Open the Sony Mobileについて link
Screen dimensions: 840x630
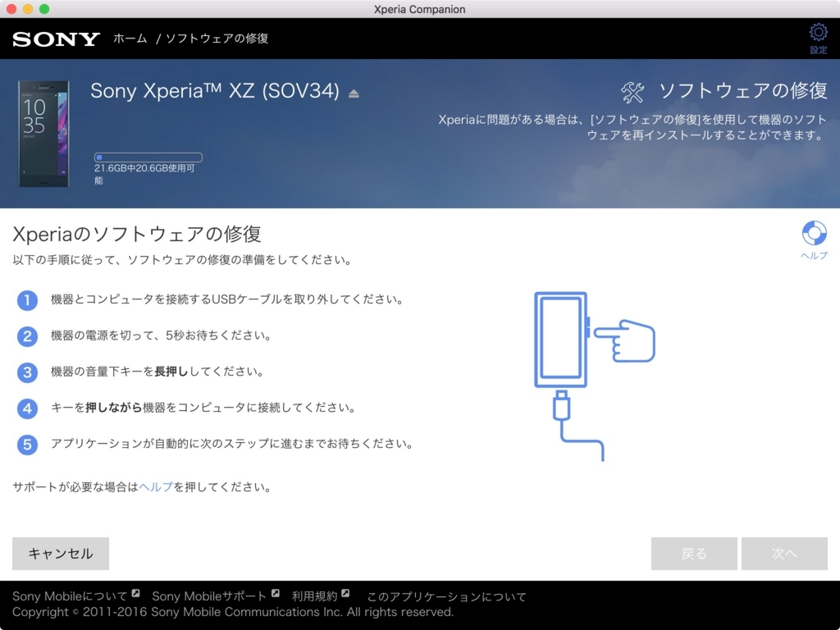pyautogui.click(x=71, y=596)
